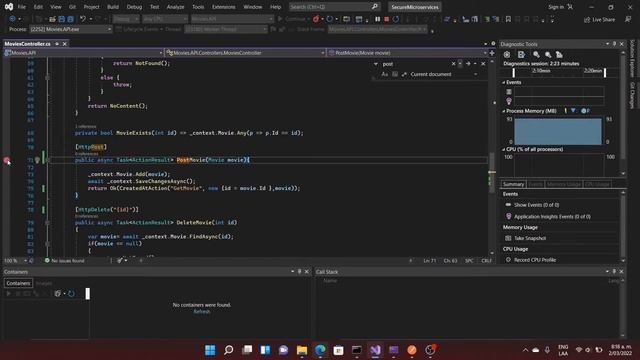Open the Stack Frame dropdown
This screenshot has width=640, height=360.
pos(378,29)
